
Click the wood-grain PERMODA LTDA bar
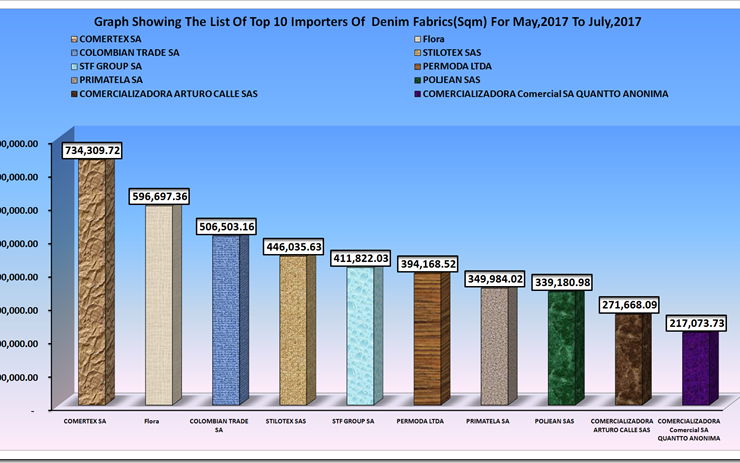pyautogui.click(x=432, y=339)
